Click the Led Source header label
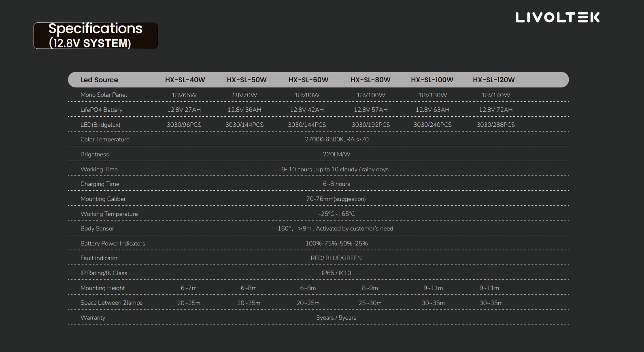The height and width of the screenshot is (352, 644). pos(99,80)
